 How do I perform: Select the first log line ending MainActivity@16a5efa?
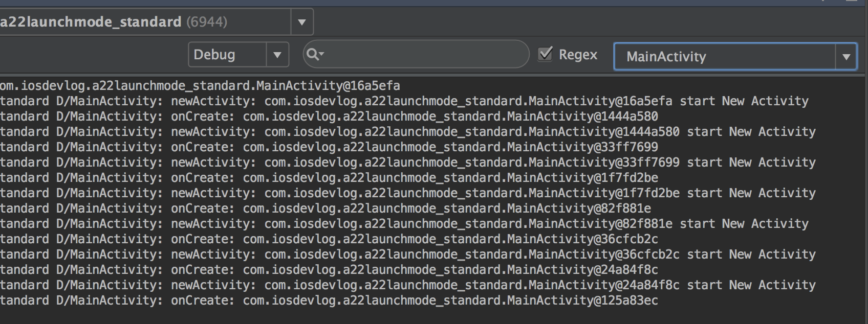(x=200, y=85)
